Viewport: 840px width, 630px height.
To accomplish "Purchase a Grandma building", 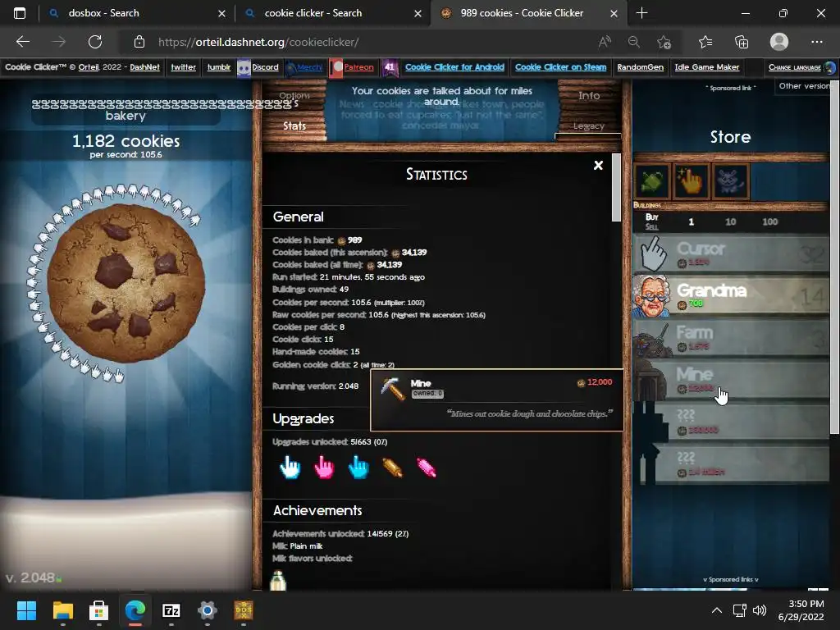I will coord(731,295).
